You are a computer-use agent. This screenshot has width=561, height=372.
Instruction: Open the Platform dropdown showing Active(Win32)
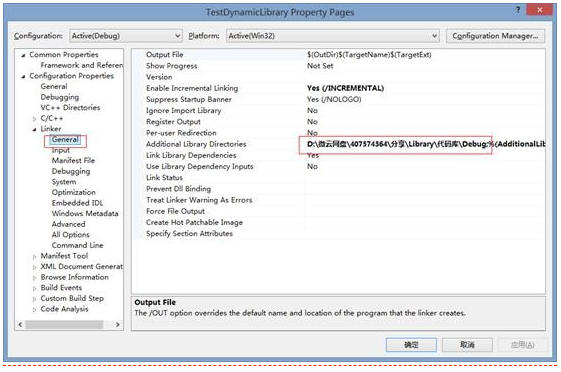(x=332, y=36)
